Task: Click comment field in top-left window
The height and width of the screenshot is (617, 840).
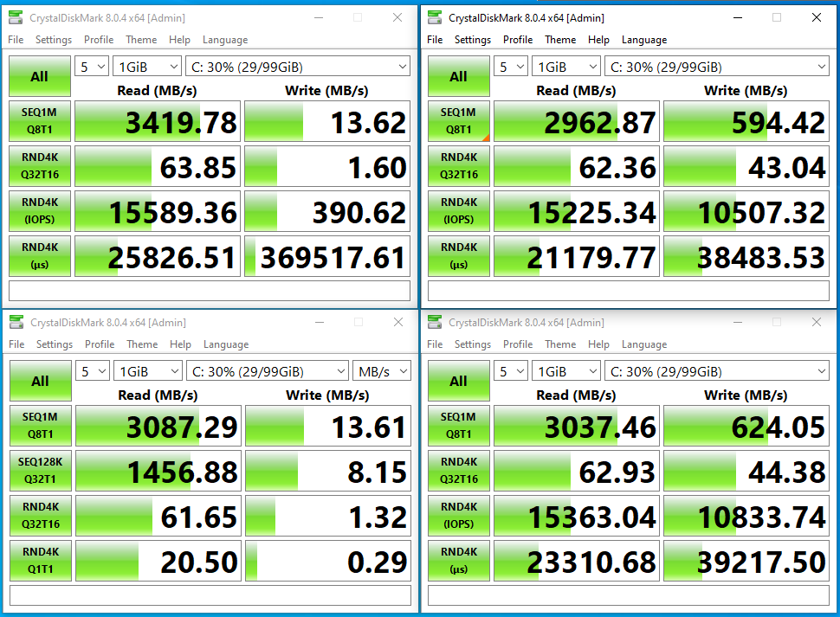Action: click(210, 291)
